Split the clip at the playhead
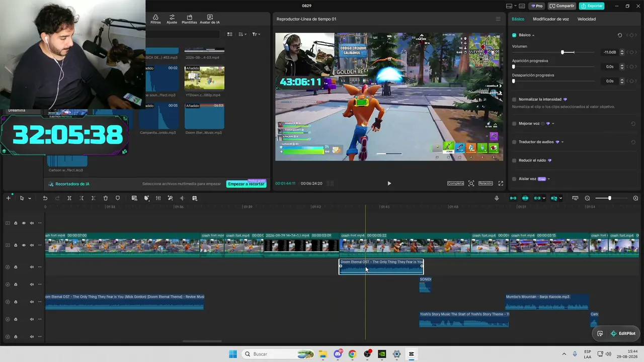 coord(69,198)
